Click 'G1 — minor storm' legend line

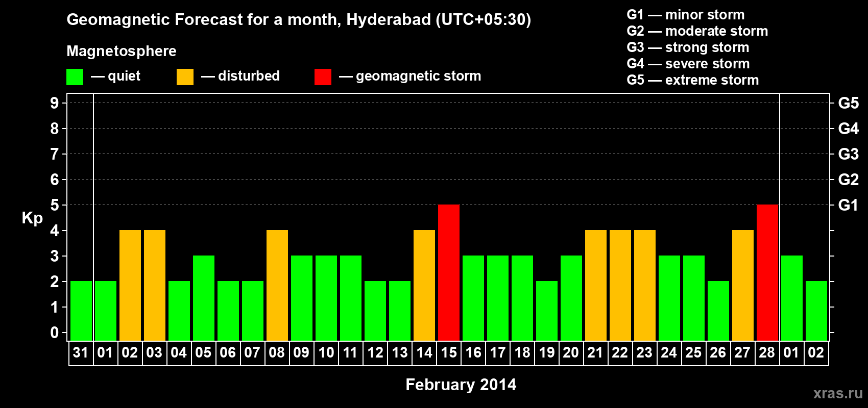point(686,15)
